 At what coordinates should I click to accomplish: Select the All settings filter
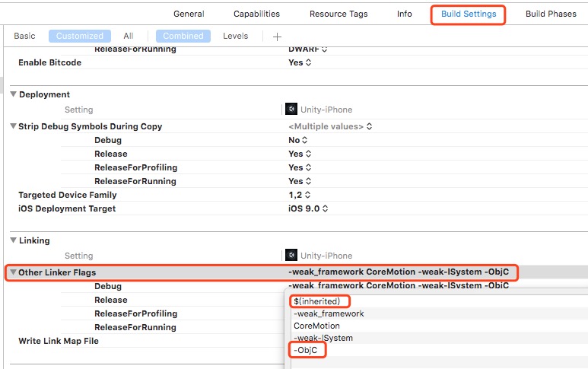129,36
